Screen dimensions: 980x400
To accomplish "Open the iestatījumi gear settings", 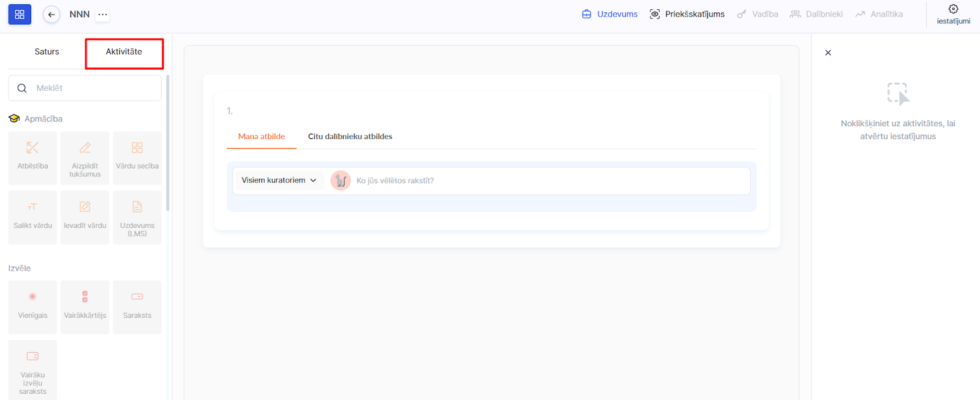I will click(x=953, y=13).
